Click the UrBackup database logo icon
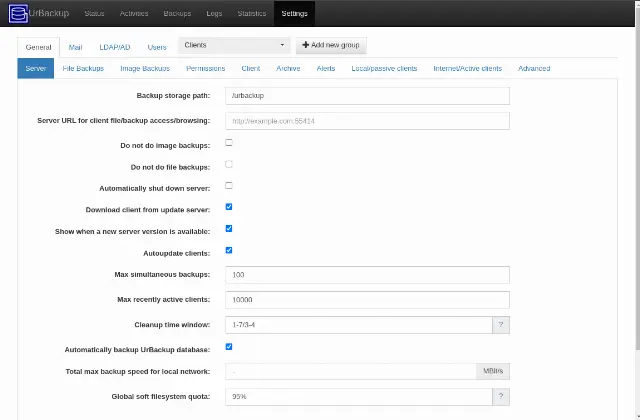Image resolution: width=640 pixels, height=420 pixels. point(18,13)
